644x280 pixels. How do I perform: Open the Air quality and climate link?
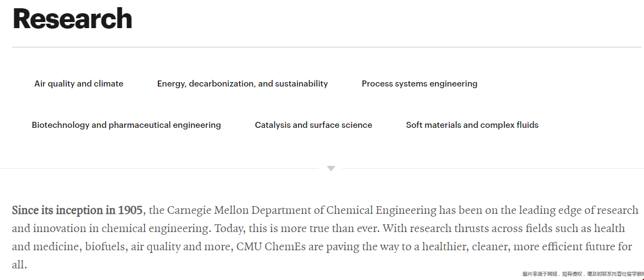click(x=79, y=84)
